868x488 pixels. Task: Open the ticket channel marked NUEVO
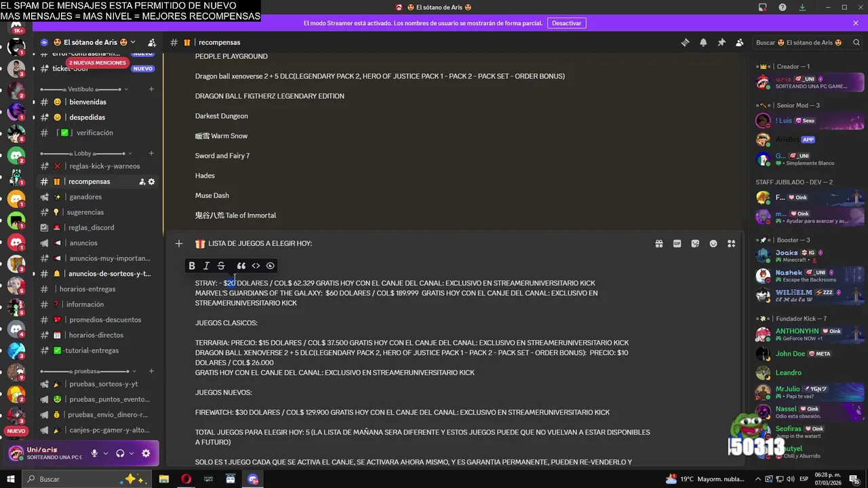click(x=97, y=68)
